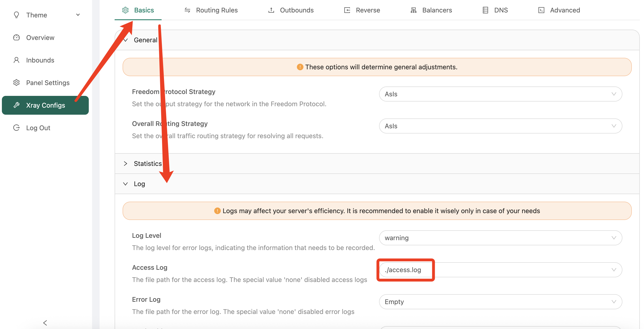Screen dimensions: 644x329
Task: Open Overall Routing Strategy dropdown
Action: click(500, 126)
